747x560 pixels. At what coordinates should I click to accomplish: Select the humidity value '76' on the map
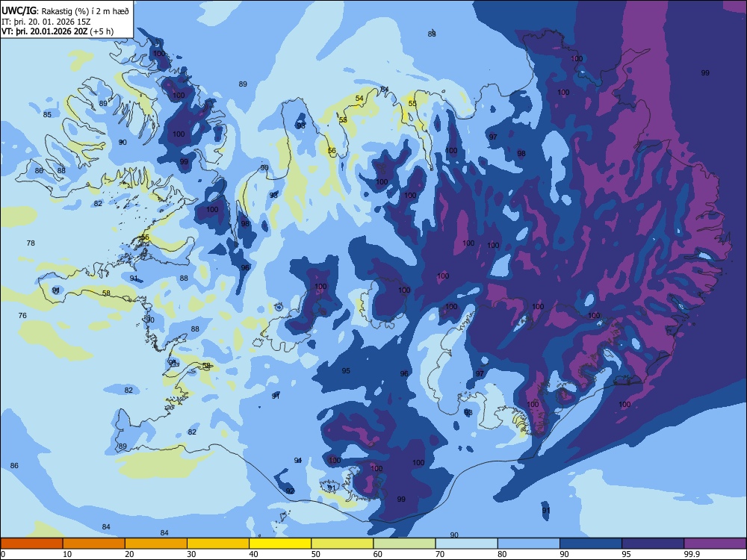click(22, 315)
